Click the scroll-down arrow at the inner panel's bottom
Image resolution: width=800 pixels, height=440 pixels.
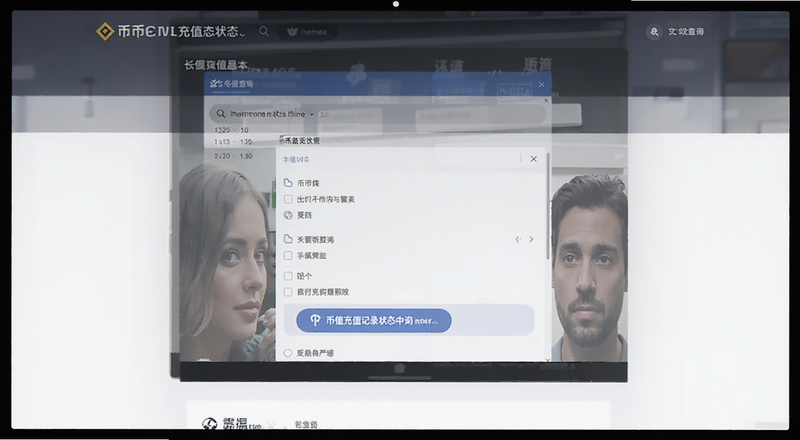click(548, 360)
